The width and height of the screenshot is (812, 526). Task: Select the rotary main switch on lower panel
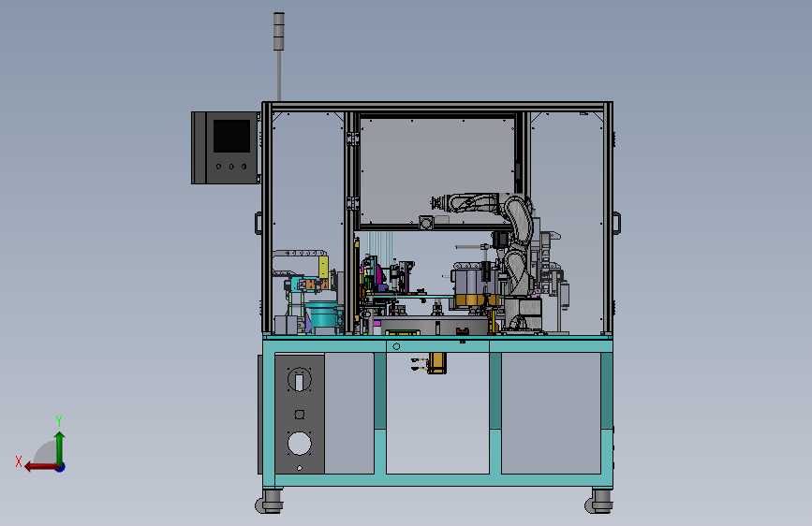(300, 381)
